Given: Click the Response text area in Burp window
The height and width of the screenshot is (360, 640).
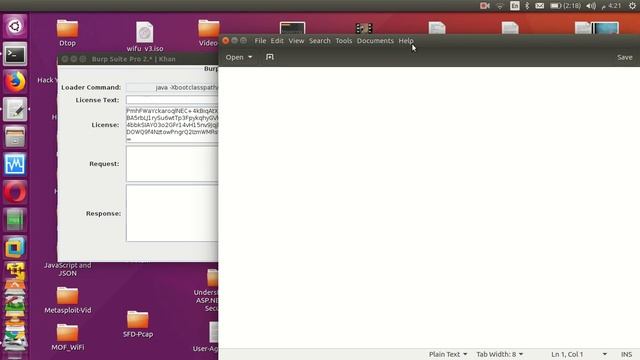Looking at the screenshot, I should [x=172, y=213].
